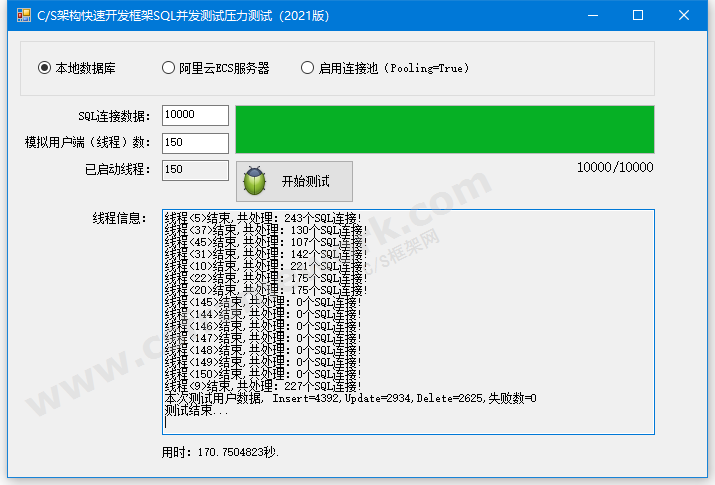Click the green beetle bug icon
The image size is (715, 485).
pyautogui.click(x=254, y=181)
